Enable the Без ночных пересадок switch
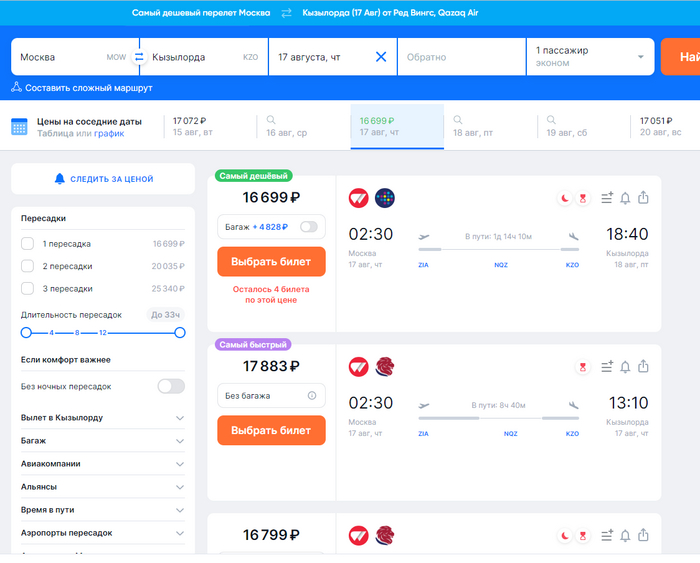The width and height of the screenshot is (700, 563). [x=171, y=386]
